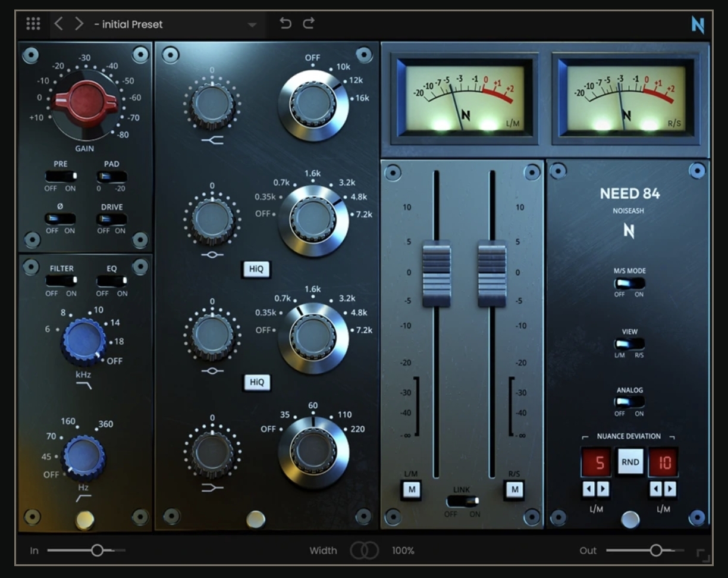This screenshot has height=578, width=728.
Task: Enable HiQ on the upper mid band
Action: pos(256,269)
